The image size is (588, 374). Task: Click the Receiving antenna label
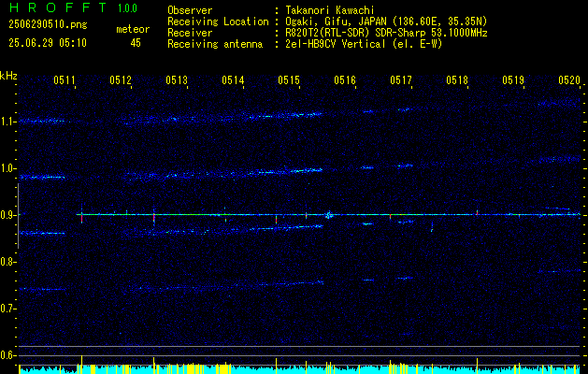(x=215, y=44)
